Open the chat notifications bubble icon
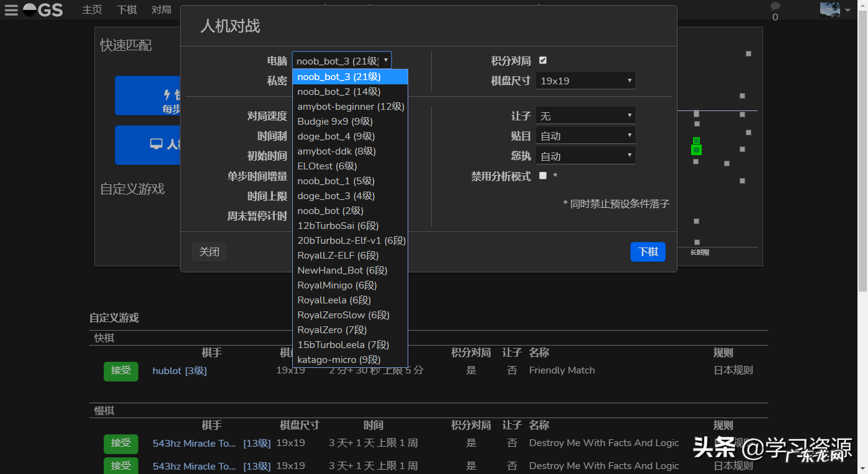The height and width of the screenshot is (474, 868). [775, 7]
